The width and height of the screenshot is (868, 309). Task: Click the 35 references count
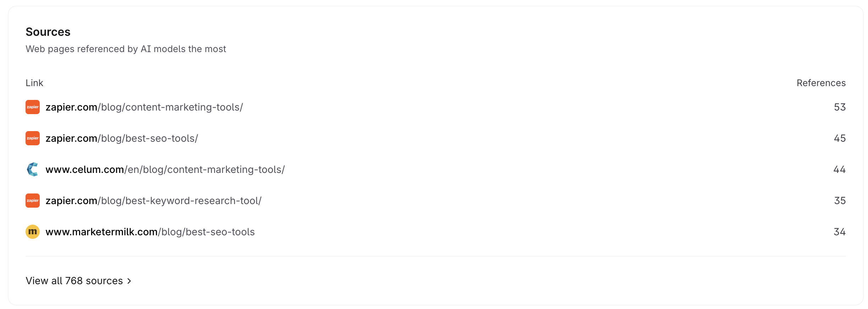(x=840, y=201)
